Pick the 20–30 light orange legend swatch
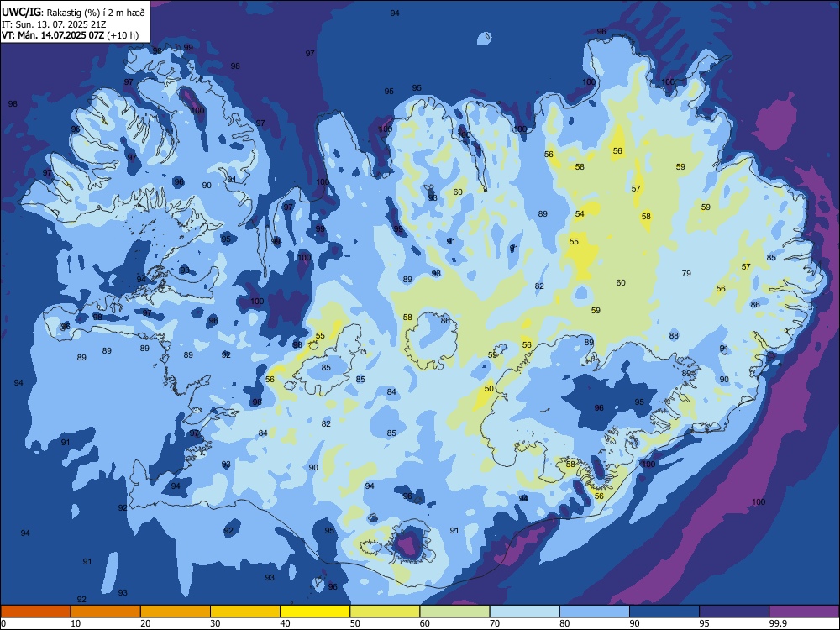 (x=176, y=612)
